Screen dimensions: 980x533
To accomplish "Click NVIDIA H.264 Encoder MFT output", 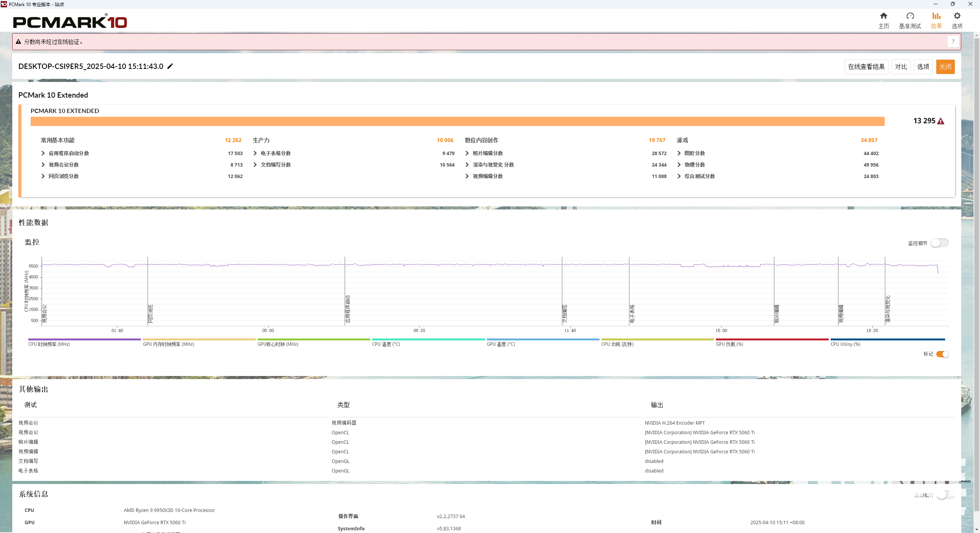I will click(x=675, y=423).
